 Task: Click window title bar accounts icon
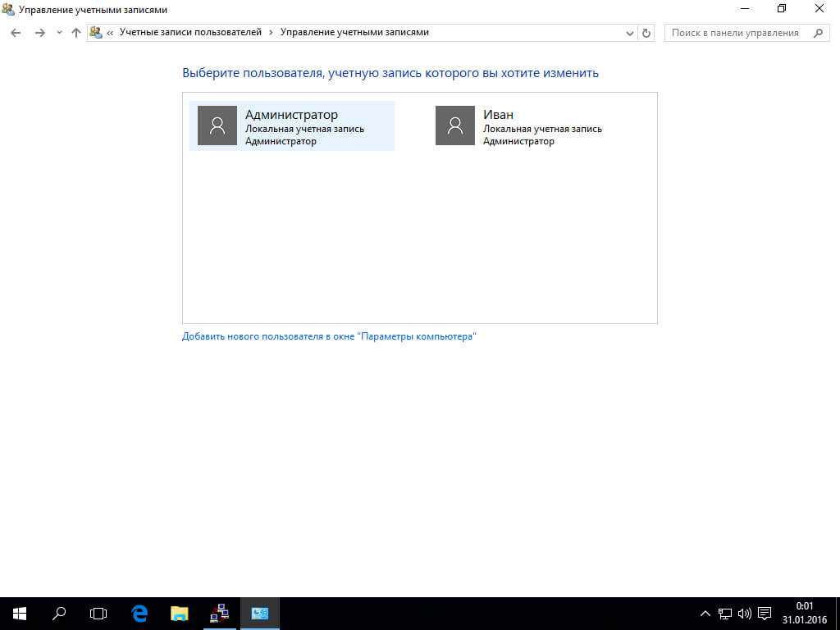(x=8, y=9)
